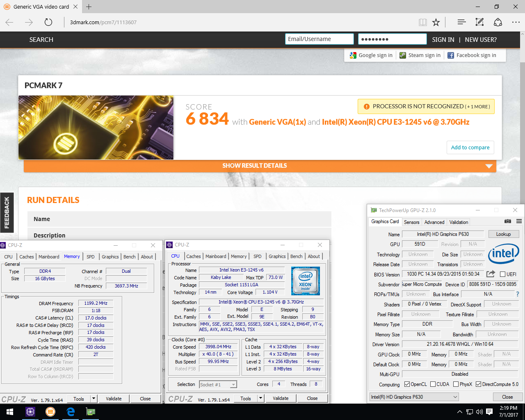Image resolution: width=525 pixels, height=420 pixels.
Task: Open a new browser tab plus icon
Action: (89, 7)
